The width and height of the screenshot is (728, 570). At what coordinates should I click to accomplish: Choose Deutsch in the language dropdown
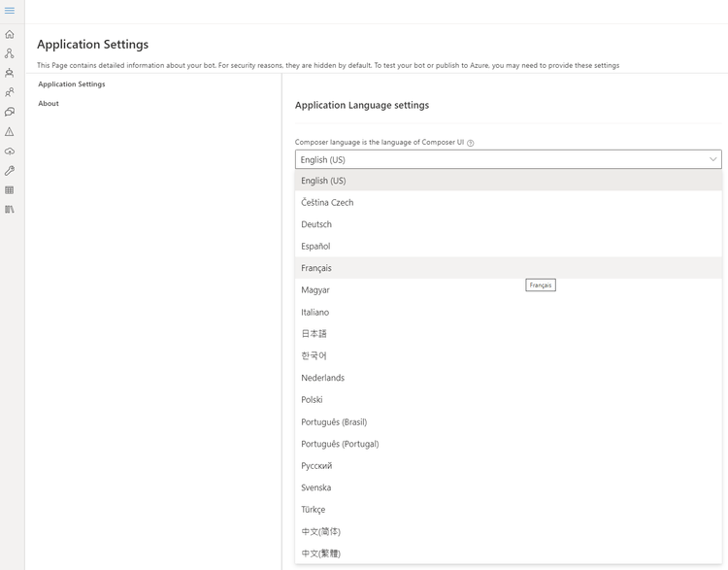pyautogui.click(x=316, y=224)
